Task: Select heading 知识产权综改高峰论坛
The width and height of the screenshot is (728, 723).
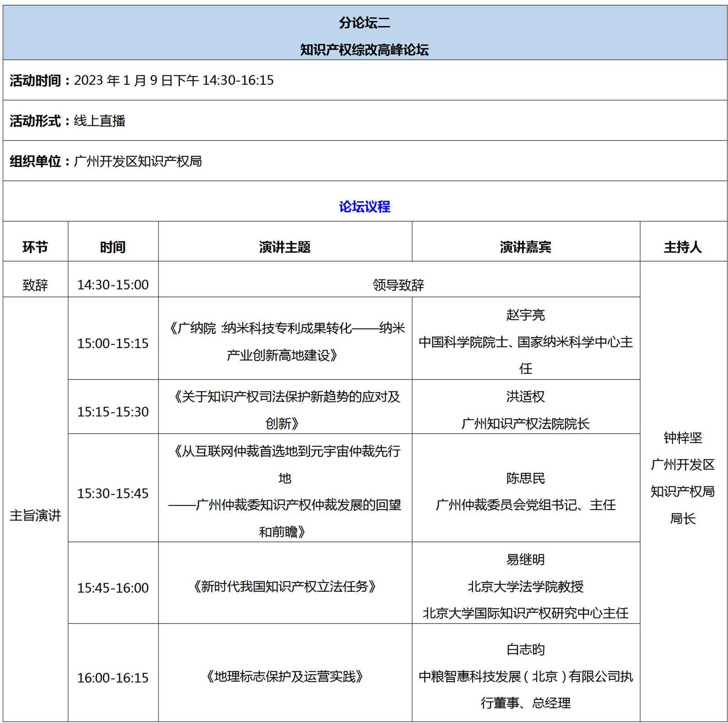Action: click(364, 50)
